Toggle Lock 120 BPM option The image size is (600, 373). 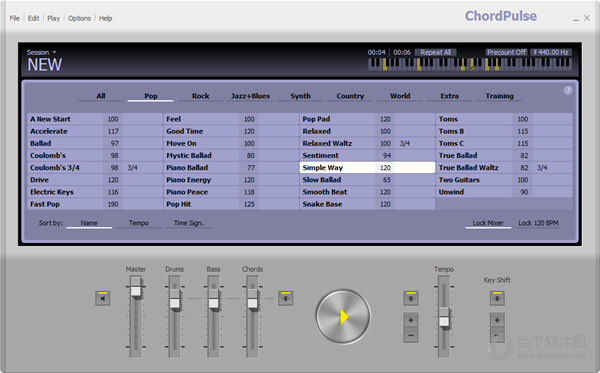pyautogui.click(x=538, y=223)
